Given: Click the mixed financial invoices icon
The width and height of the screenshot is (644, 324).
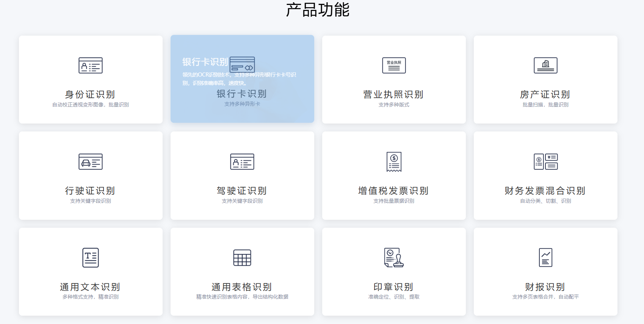Looking at the screenshot, I should point(545,162).
